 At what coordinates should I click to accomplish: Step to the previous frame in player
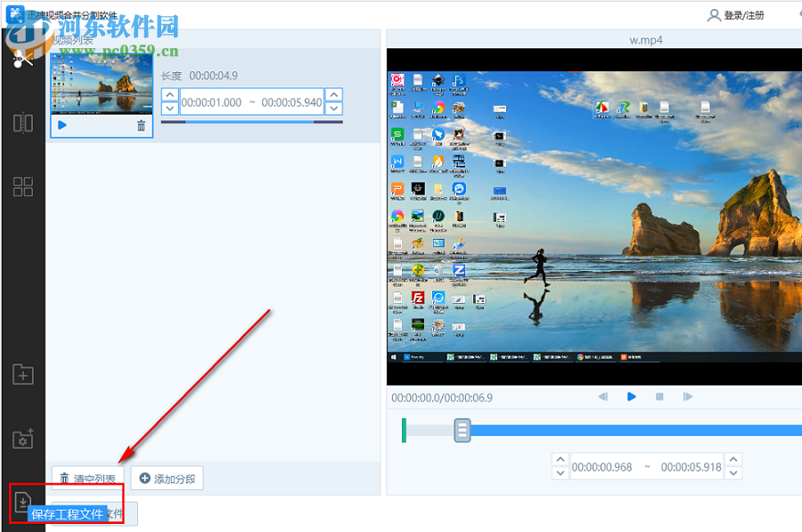click(x=603, y=397)
